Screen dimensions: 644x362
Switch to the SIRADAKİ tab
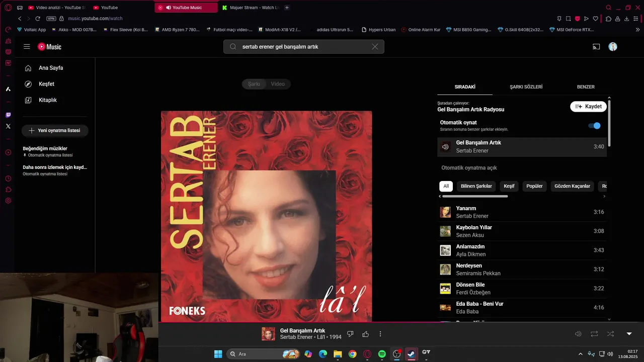coord(465,87)
